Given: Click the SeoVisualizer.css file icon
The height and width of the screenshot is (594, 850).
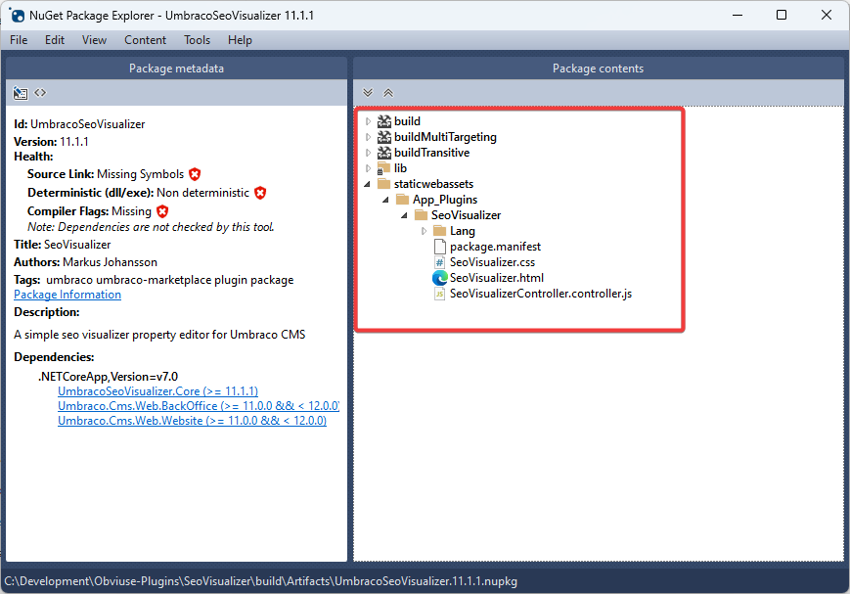Looking at the screenshot, I should (440, 262).
